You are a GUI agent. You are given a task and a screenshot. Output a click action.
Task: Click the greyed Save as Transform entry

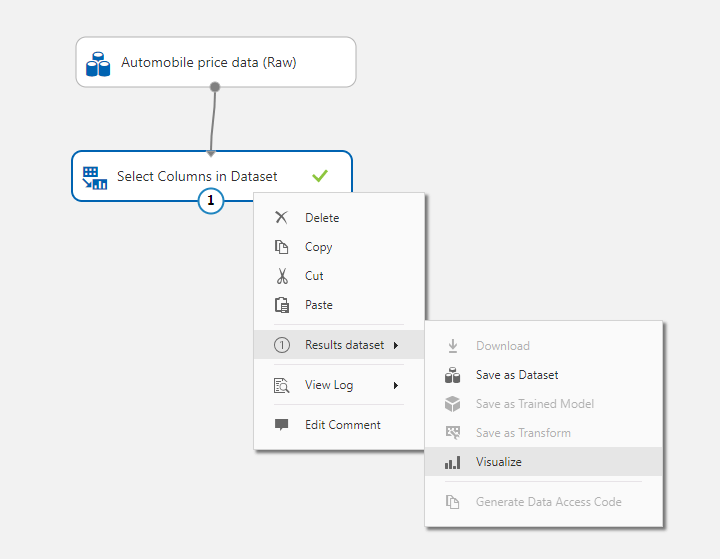click(x=544, y=433)
